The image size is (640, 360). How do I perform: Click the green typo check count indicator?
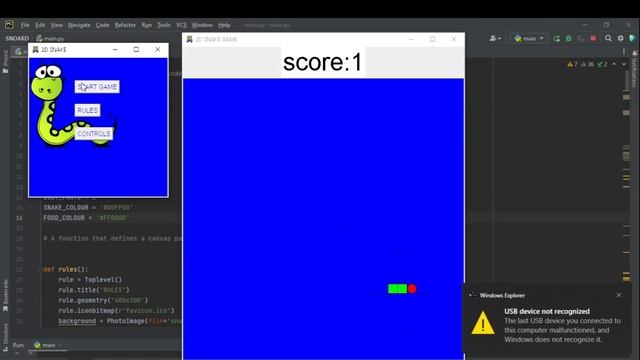pyautogui.click(x=602, y=64)
